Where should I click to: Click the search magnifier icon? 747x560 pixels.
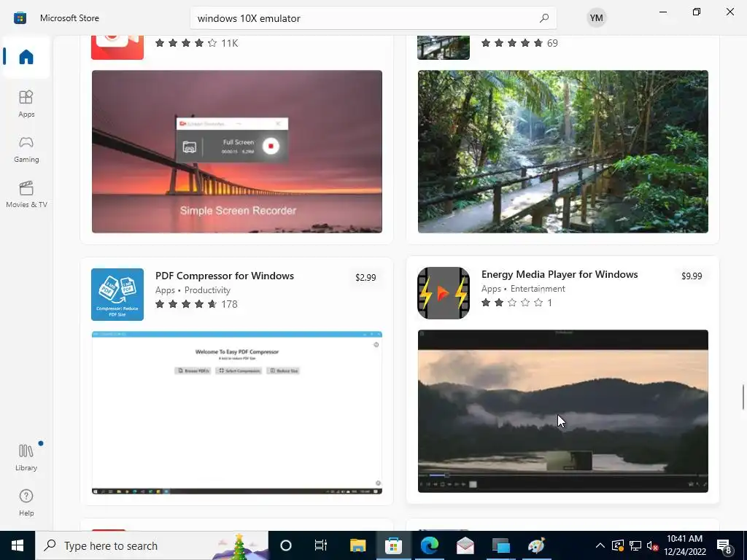(544, 18)
